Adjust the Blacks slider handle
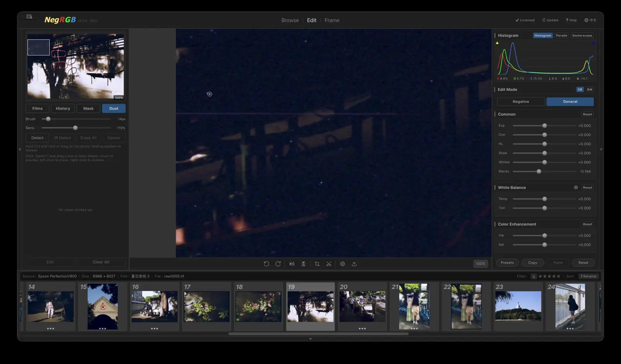This screenshot has width=621, height=364. pyautogui.click(x=539, y=172)
